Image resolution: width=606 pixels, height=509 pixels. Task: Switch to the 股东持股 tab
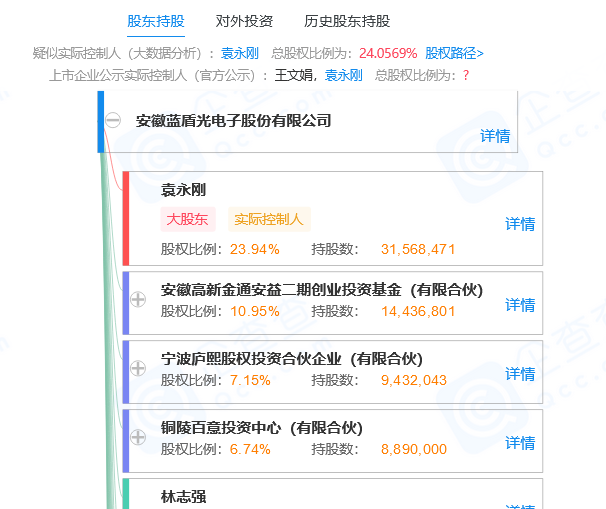click(x=156, y=21)
